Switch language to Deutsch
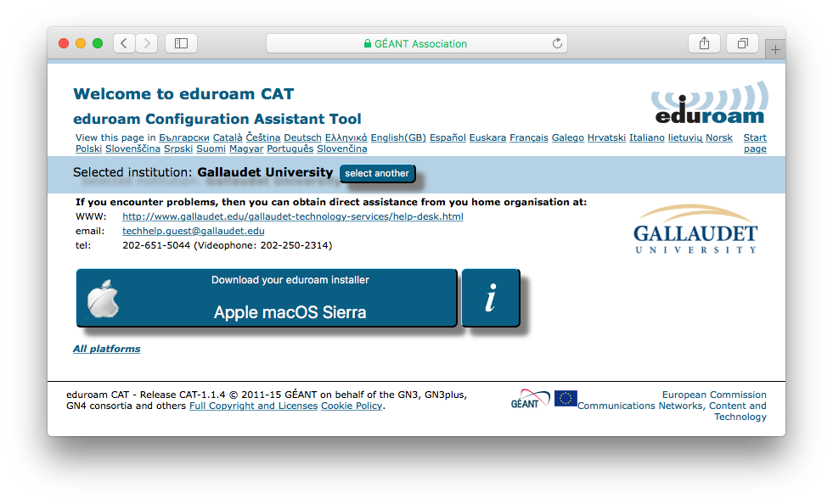This screenshot has width=833, height=504. coord(302,137)
